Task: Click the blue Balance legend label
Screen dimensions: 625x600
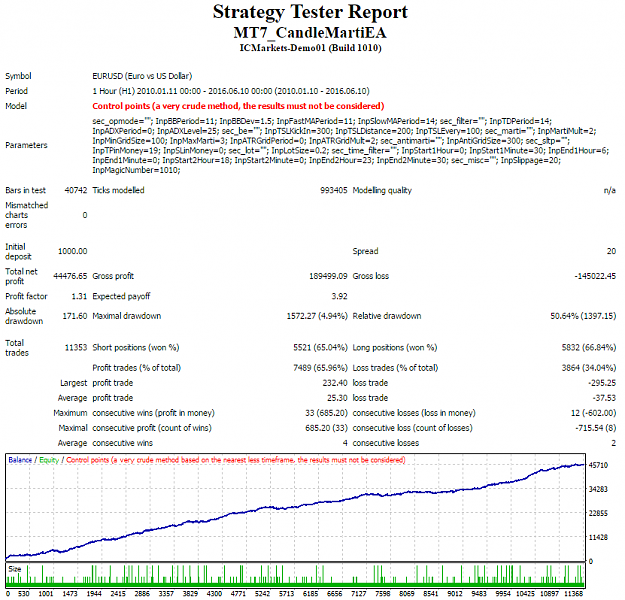Action: point(20,460)
